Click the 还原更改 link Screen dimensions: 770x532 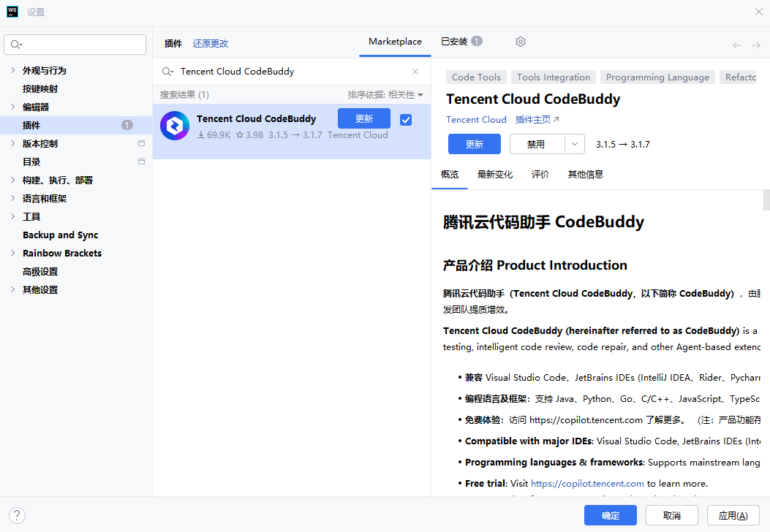coord(210,44)
